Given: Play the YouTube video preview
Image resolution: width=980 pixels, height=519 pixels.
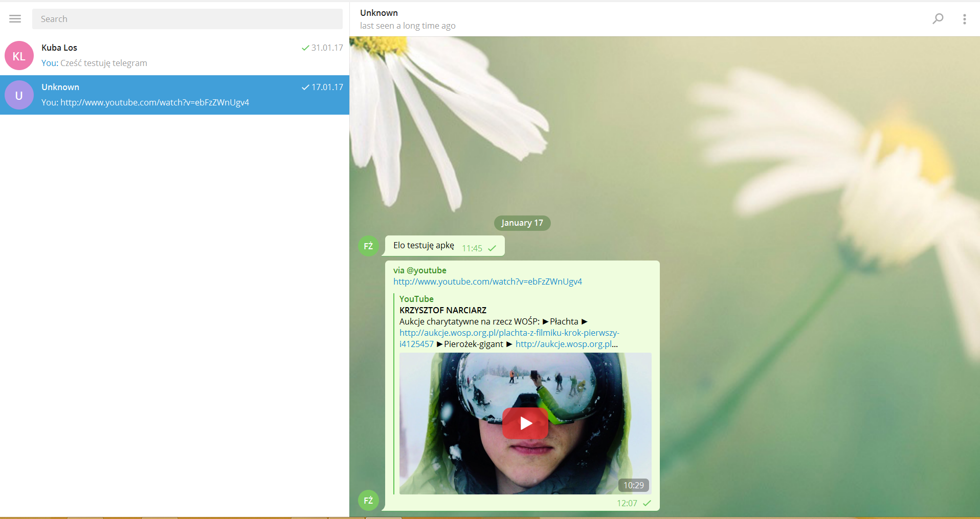Looking at the screenshot, I should [525, 423].
